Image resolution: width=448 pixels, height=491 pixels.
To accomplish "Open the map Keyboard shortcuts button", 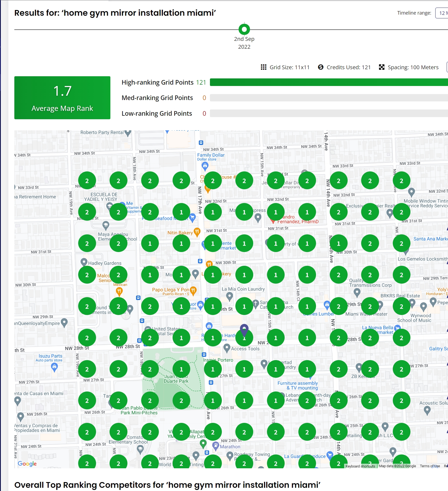I will tap(360, 466).
